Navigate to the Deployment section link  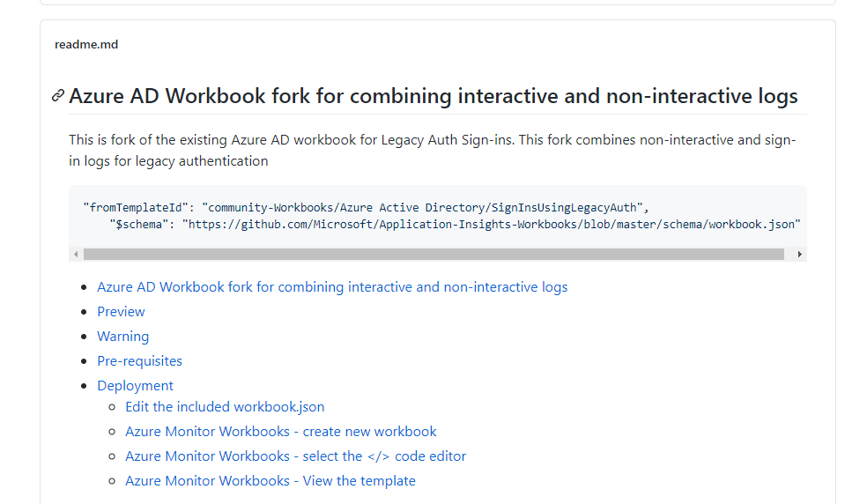[x=135, y=386]
